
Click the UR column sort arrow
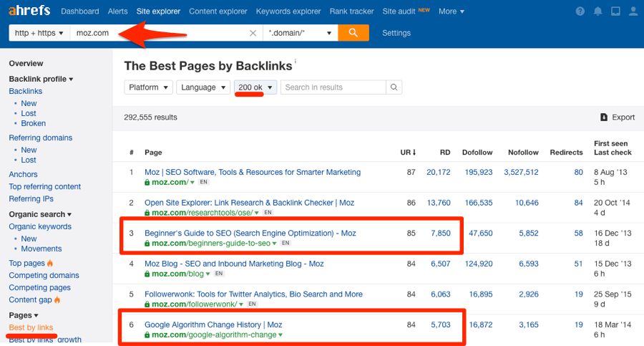[414, 152]
